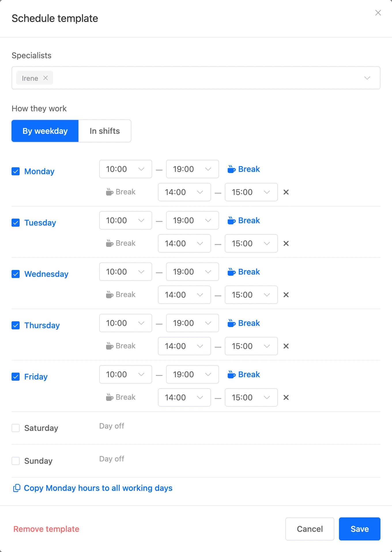Click the Friday day label
This screenshot has width=392, height=552.
(x=36, y=377)
